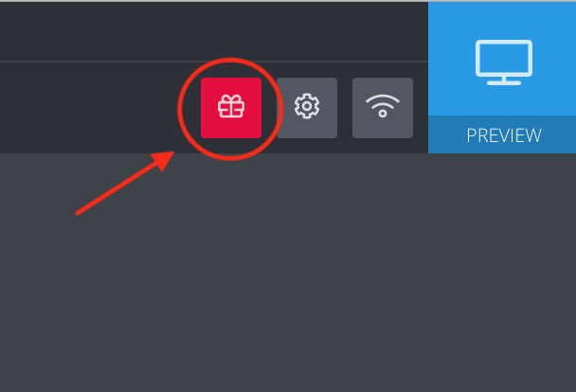Open the wireless broadcast button

click(x=383, y=108)
